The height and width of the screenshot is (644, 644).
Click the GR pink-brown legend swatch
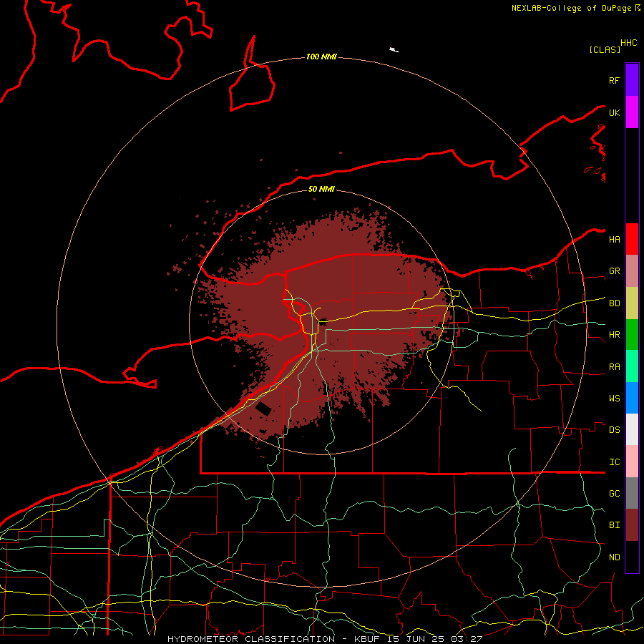[632, 271]
